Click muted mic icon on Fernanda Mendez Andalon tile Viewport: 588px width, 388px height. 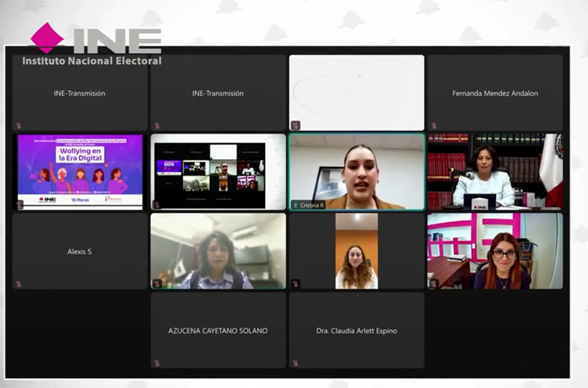pos(434,126)
